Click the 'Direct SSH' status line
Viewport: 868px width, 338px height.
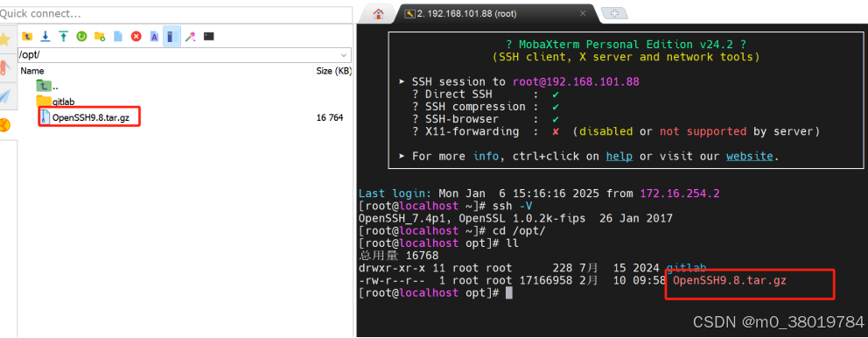pos(486,95)
